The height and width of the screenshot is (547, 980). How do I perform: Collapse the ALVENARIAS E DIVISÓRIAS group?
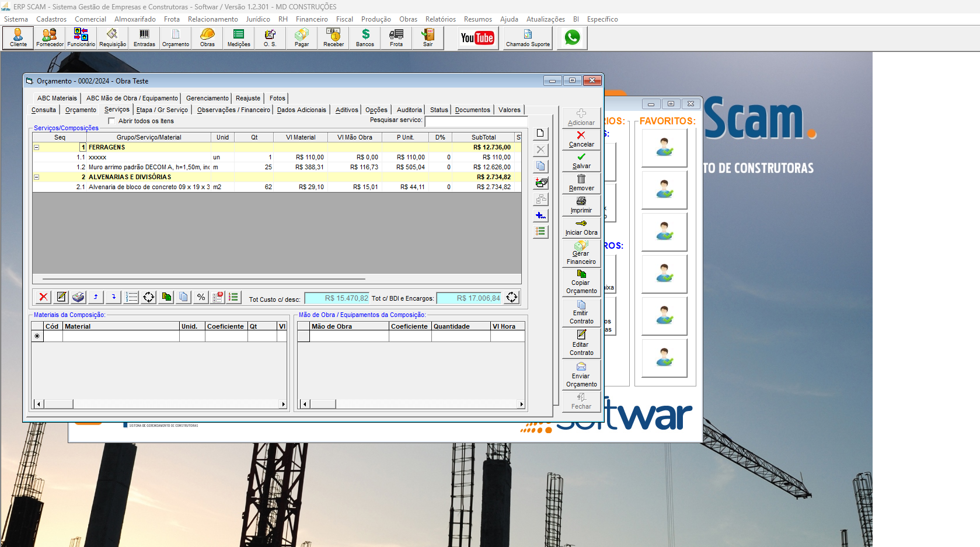point(36,177)
